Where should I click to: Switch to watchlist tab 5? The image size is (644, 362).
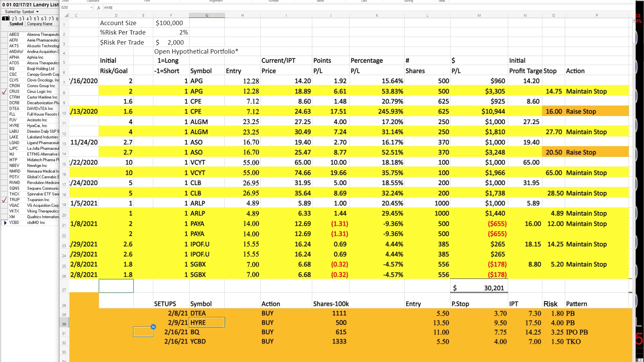point(35,19)
